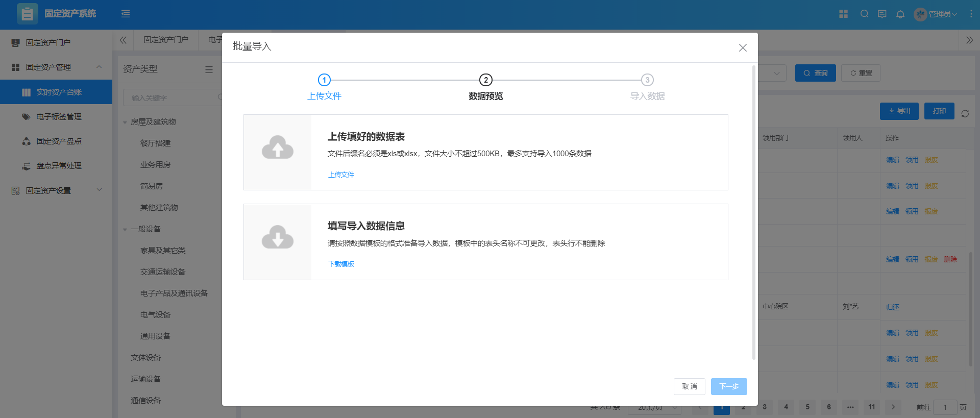Close the 批量导入 dialog

[743, 47]
